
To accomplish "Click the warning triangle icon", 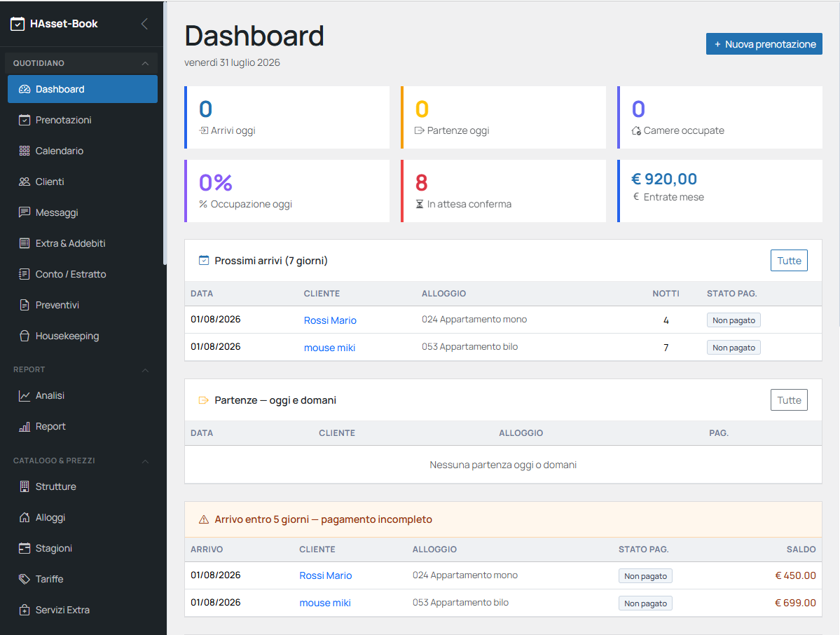I will [x=204, y=519].
